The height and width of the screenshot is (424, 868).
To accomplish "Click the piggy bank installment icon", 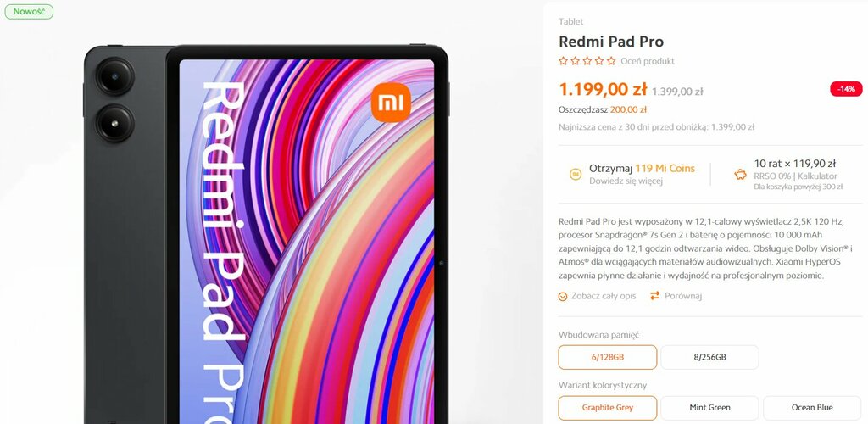I will tap(740, 175).
